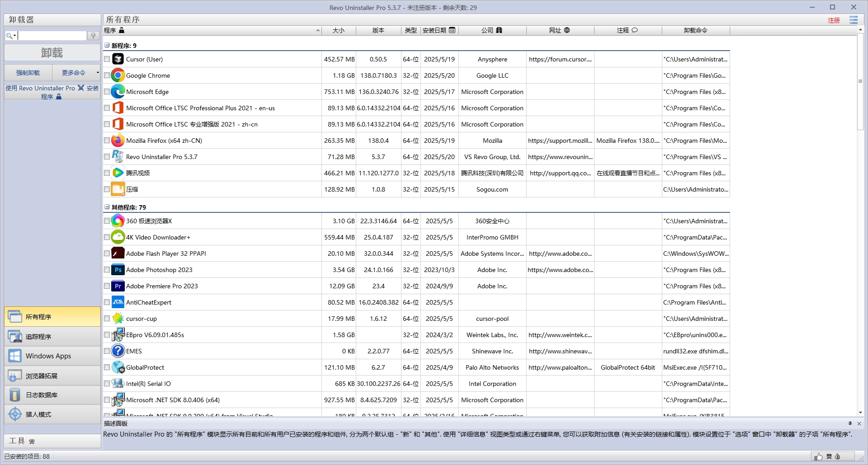Click the Google Chrome program icon
This screenshot has height=465, width=868.
pos(118,75)
